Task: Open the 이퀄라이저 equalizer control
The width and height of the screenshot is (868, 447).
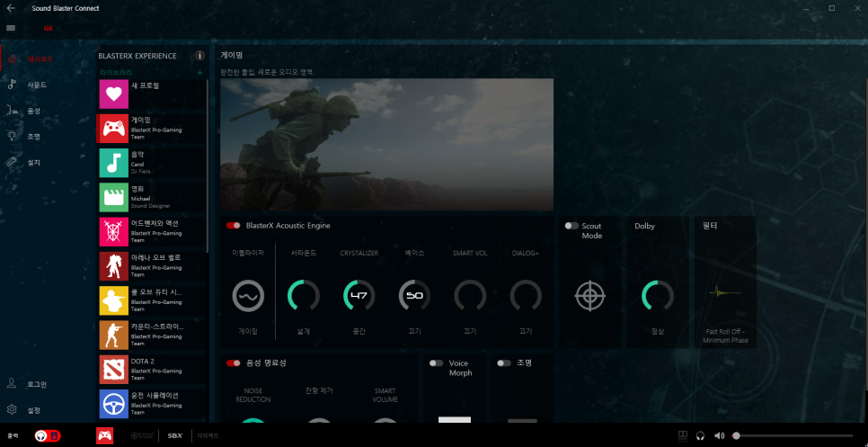Action: [248, 296]
